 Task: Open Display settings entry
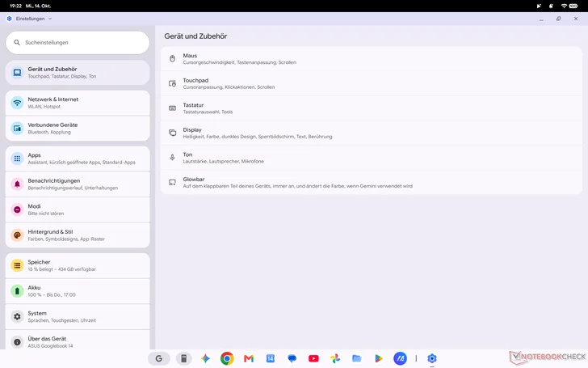[x=372, y=133]
